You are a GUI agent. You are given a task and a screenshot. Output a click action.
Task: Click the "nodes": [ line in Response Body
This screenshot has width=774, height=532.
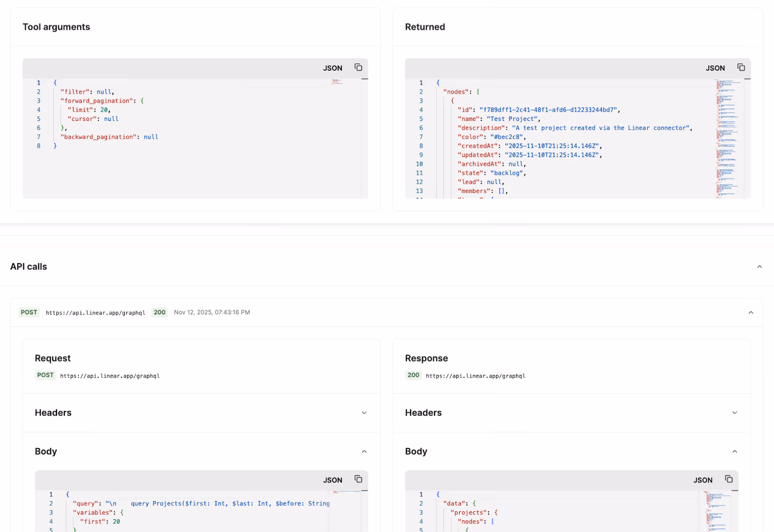476,522
